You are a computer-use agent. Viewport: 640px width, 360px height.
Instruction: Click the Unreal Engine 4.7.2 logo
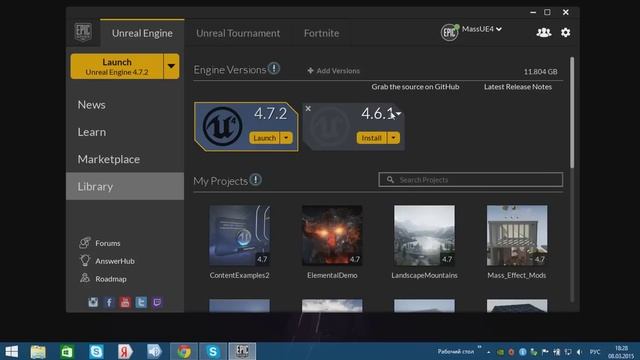pos(222,126)
